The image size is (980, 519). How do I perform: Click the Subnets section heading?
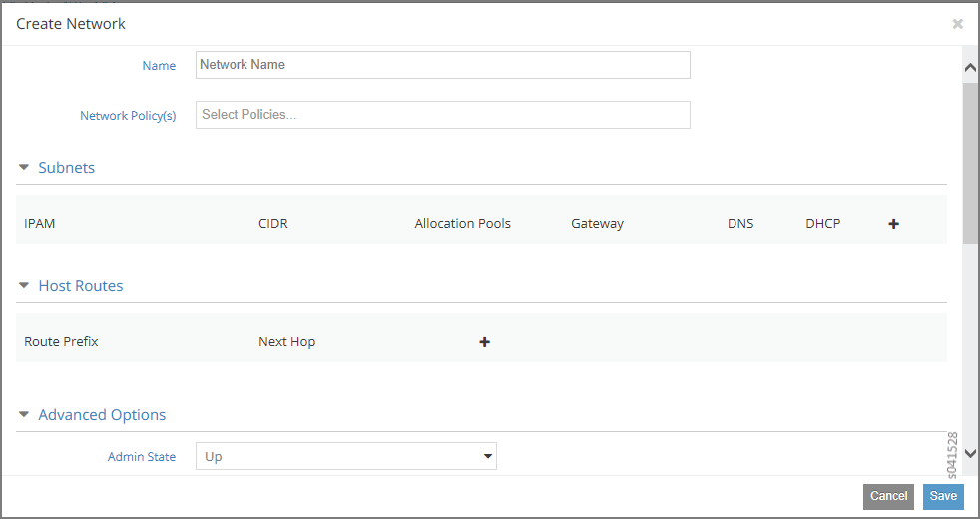67,168
